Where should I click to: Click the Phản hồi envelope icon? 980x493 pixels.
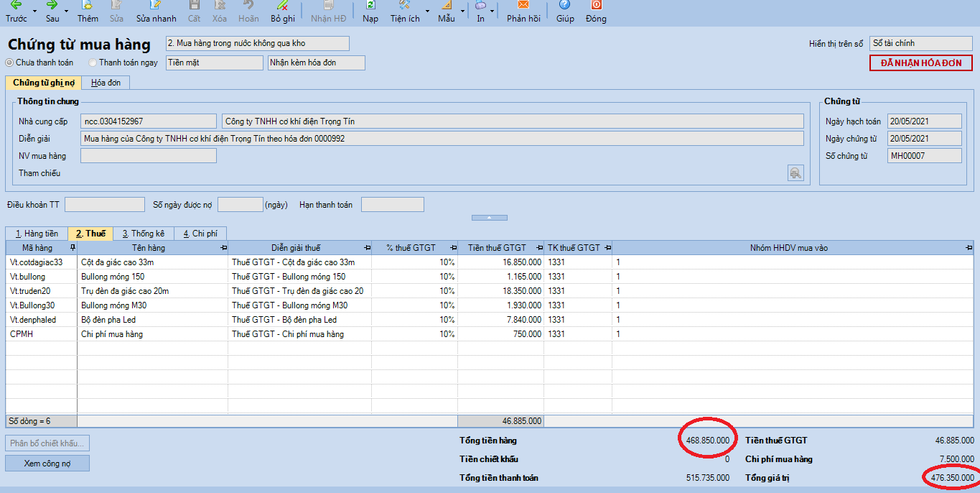coord(523,5)
